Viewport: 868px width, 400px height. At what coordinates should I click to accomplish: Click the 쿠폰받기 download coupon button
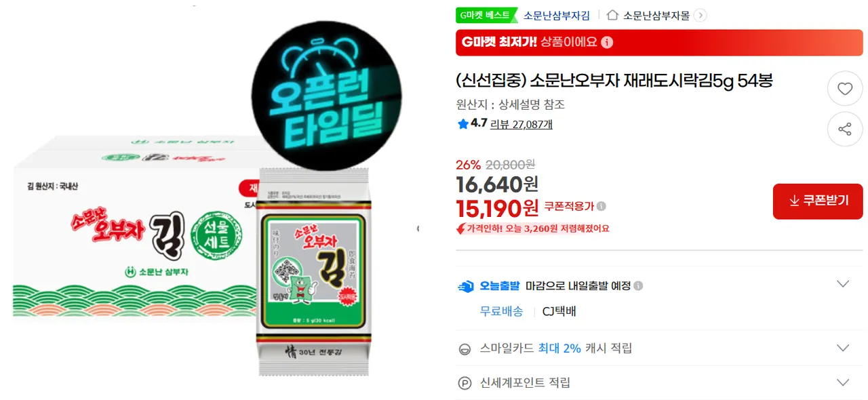[x=818, y=201]
